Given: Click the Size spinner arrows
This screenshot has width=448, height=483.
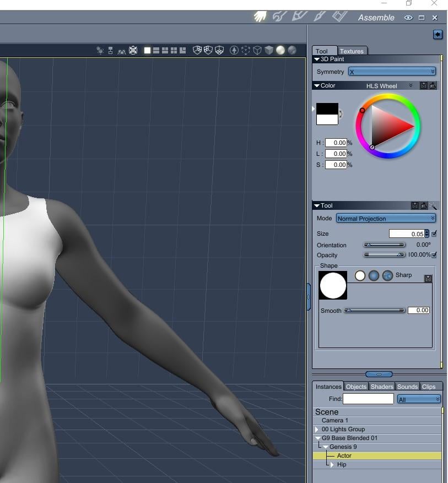Looking at the screenshot, I should [x=427, y=234].
